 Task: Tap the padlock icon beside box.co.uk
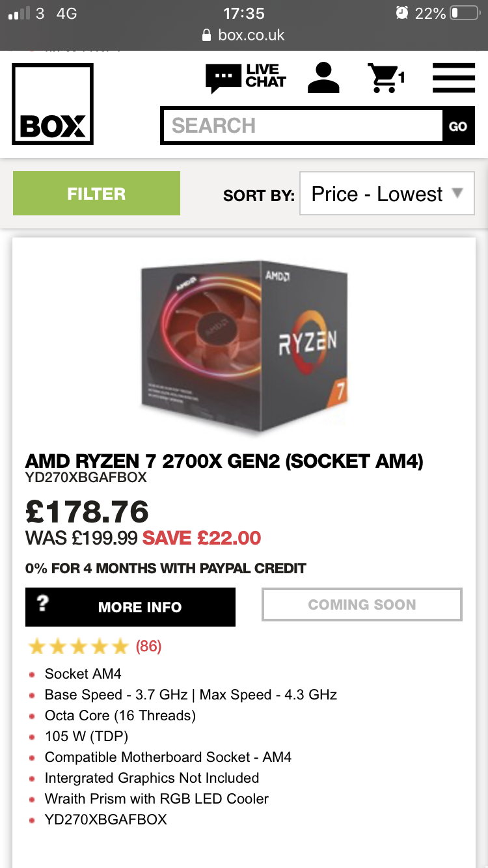pyautogui.click(x=207, y=35)
